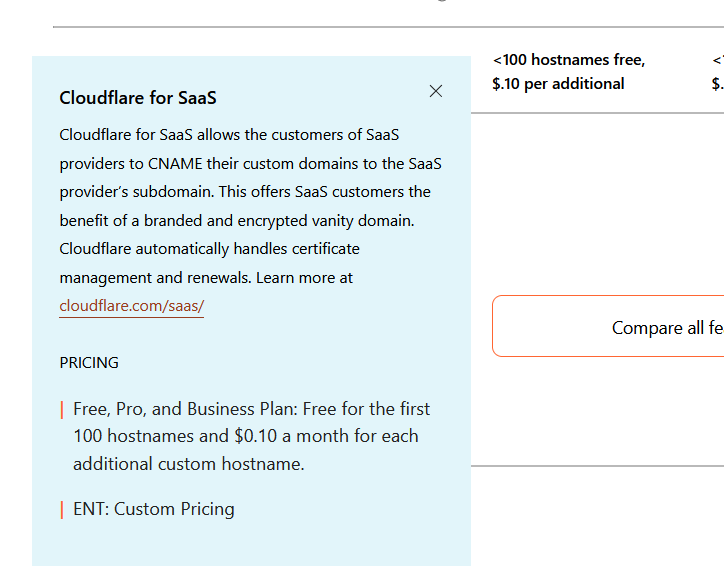Click the $.10 per additional text
Screen dimensions: 724x583
pyautogui.click(x=558, y=84)
